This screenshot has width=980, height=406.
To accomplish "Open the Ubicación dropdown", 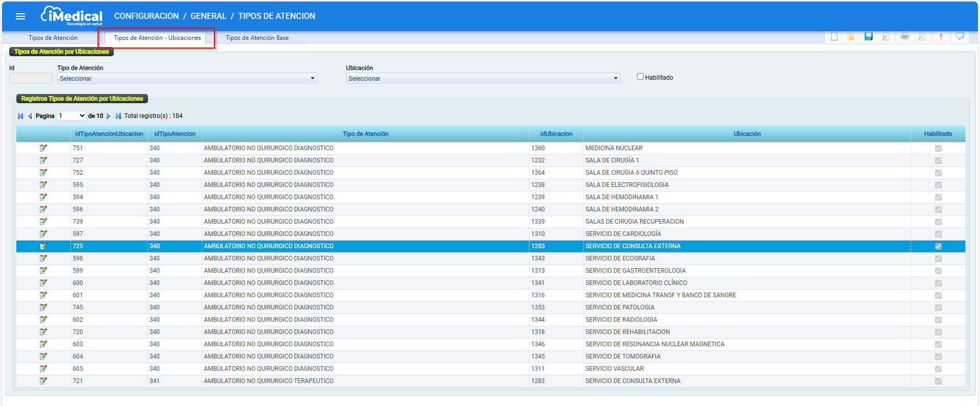I will (482, 79).
